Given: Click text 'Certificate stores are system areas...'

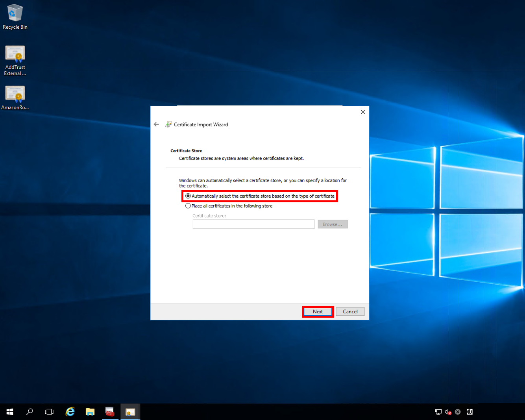Looking at the screenshot, I should pos(241,158).
